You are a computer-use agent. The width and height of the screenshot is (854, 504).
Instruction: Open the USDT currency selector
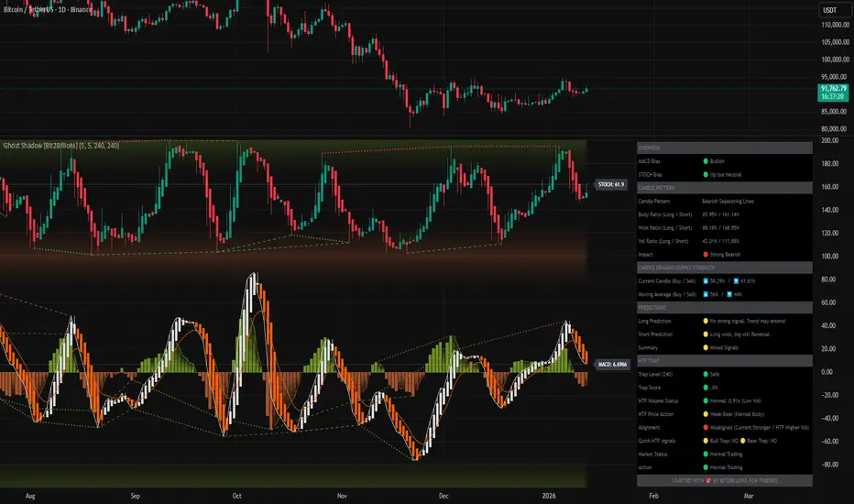[x=833, y=10]
